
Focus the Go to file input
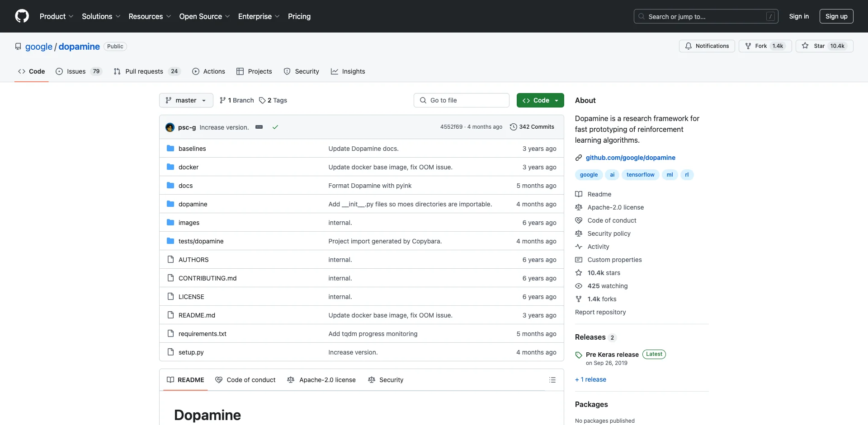[461, 100]
